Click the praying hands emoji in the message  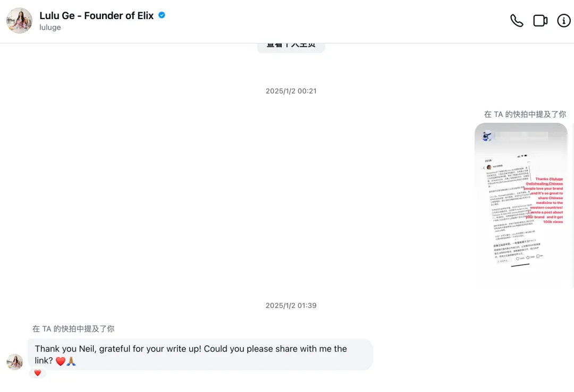coord(71,361)
